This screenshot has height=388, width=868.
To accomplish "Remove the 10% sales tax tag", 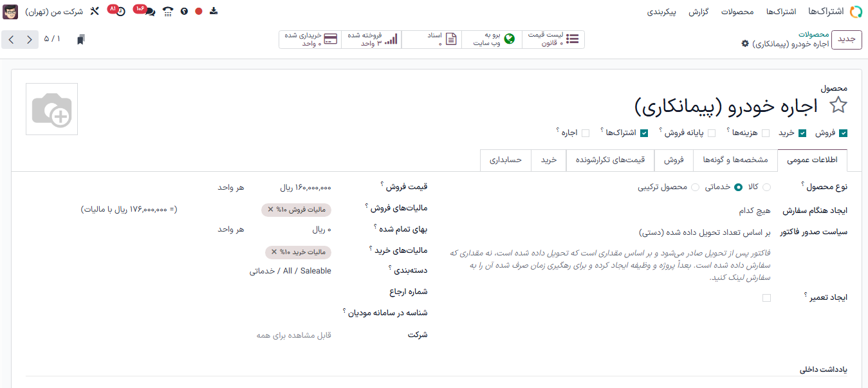I will point(271,210).
